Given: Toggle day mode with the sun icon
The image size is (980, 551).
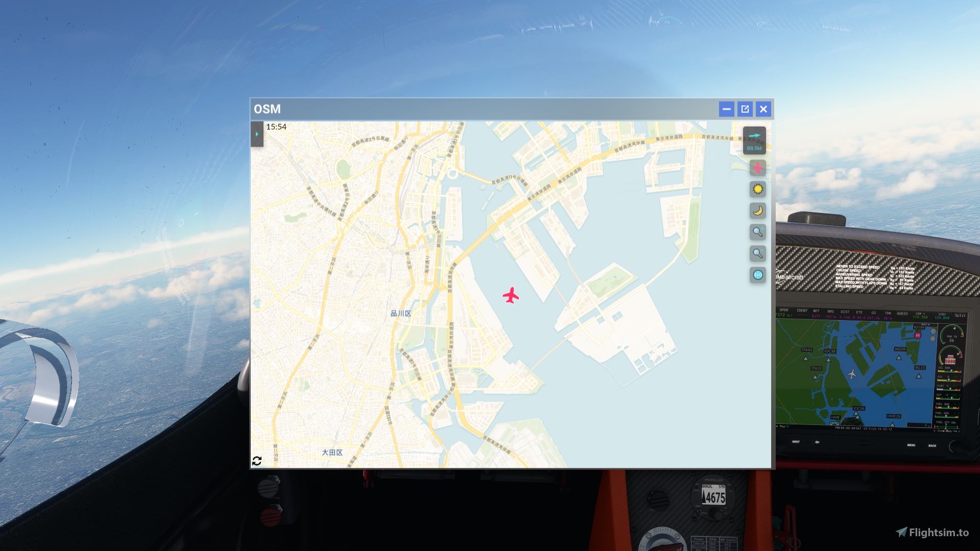Looking at the screenshot, I should point(757,189).
